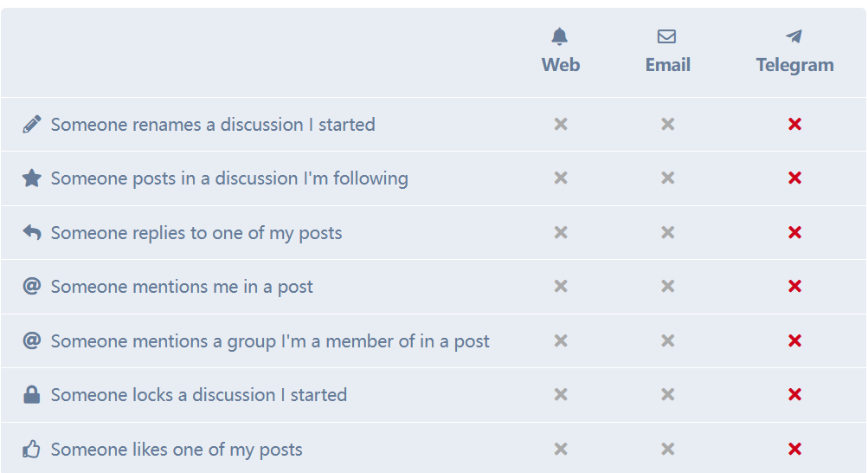Image resolution: width=868 pixels, height=473 pixels.
Task: Toggle Telegram notification for post likes
Action: click(795, 449)
